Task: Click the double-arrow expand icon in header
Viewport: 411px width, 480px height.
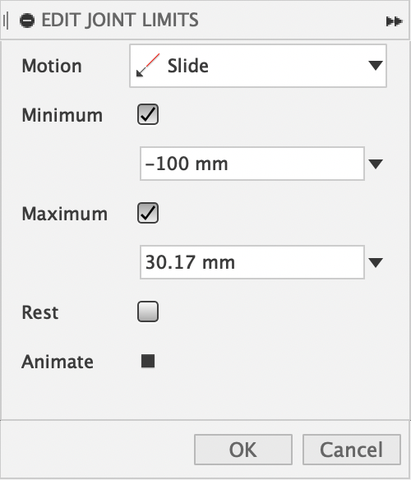Action: coord(394,22)
